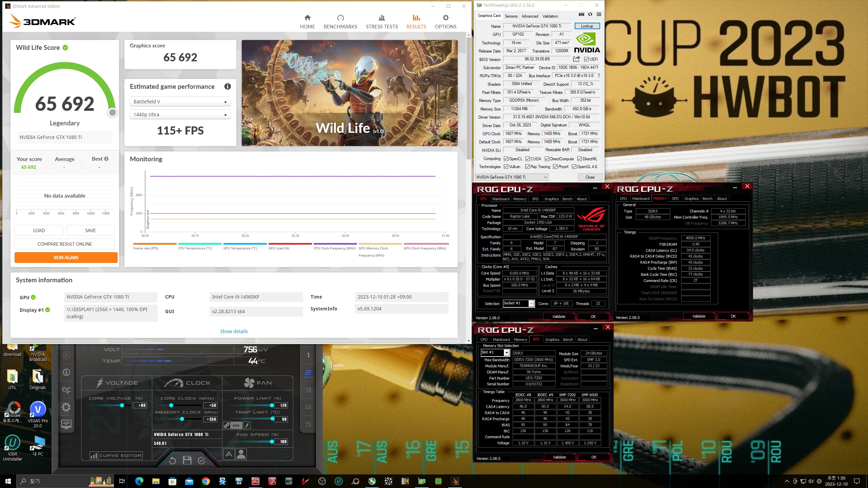Click the SAVE button in 3DMark

[91, 230]
